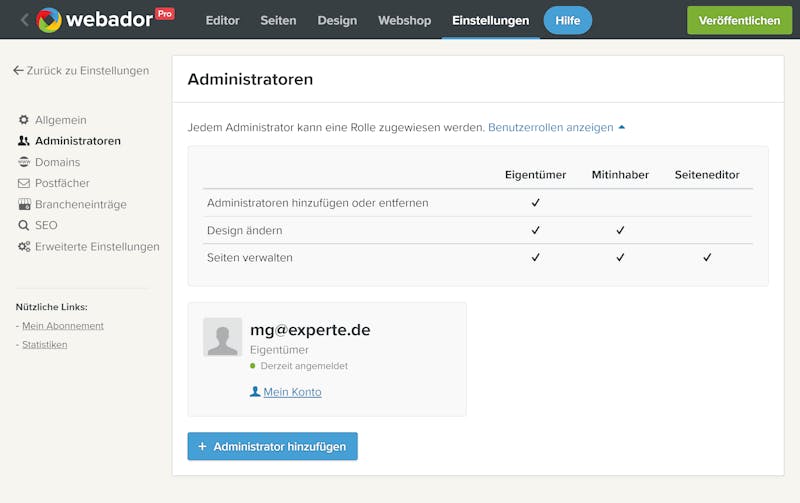The image size is (800, 503).
Task: Switch to the Editor tab
Action: coord(222,20)
